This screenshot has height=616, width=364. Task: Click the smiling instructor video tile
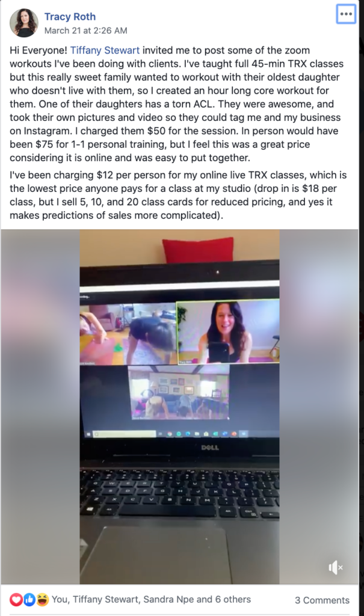coord(228,331)
